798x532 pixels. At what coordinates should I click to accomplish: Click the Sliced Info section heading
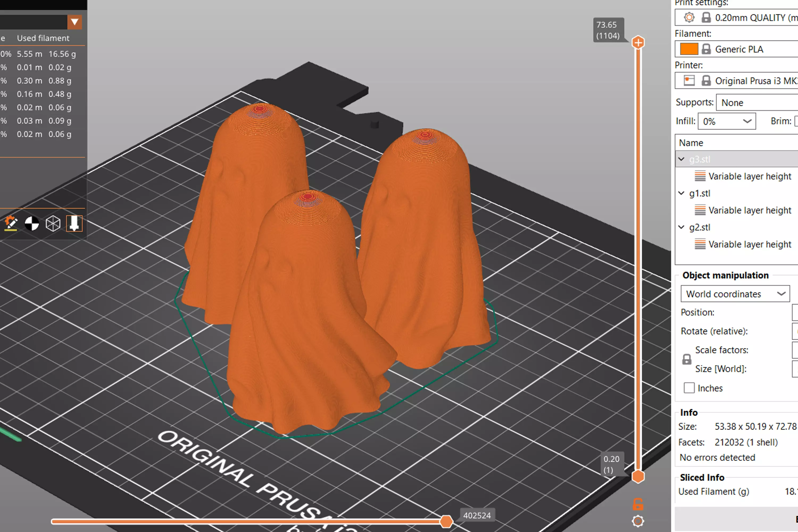tap(702, 477)
